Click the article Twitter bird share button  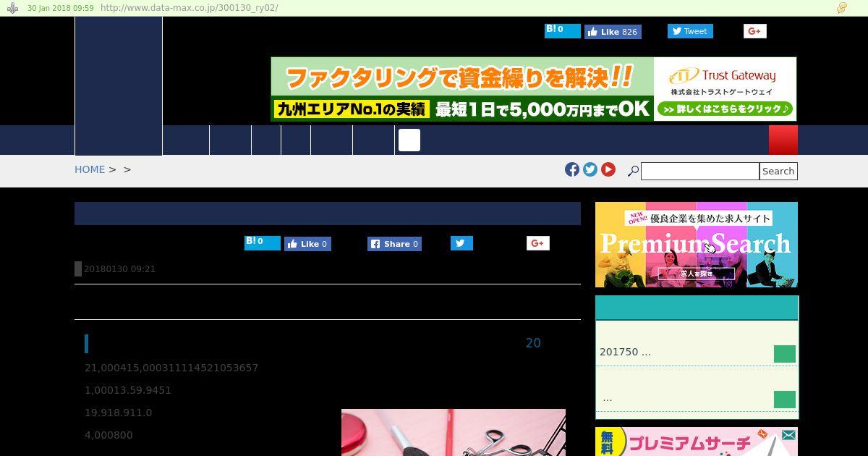click(461, 243)
